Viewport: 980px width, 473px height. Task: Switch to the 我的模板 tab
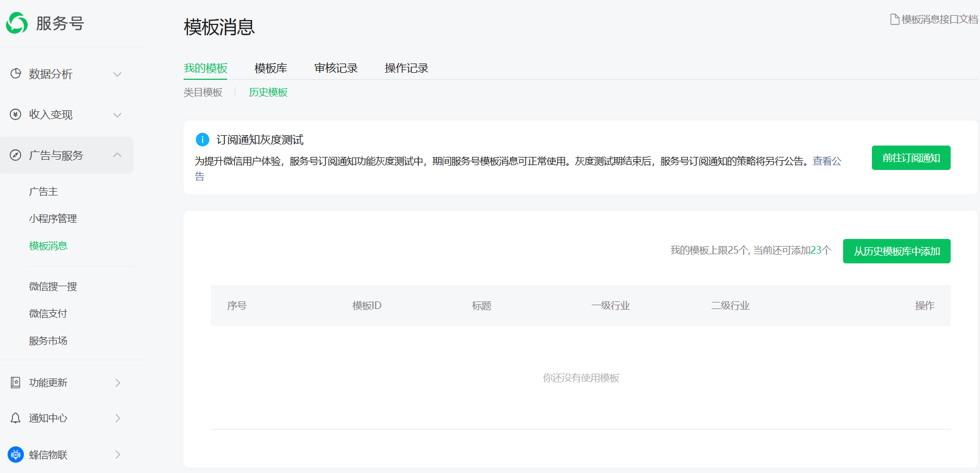(x=205, y=68)
